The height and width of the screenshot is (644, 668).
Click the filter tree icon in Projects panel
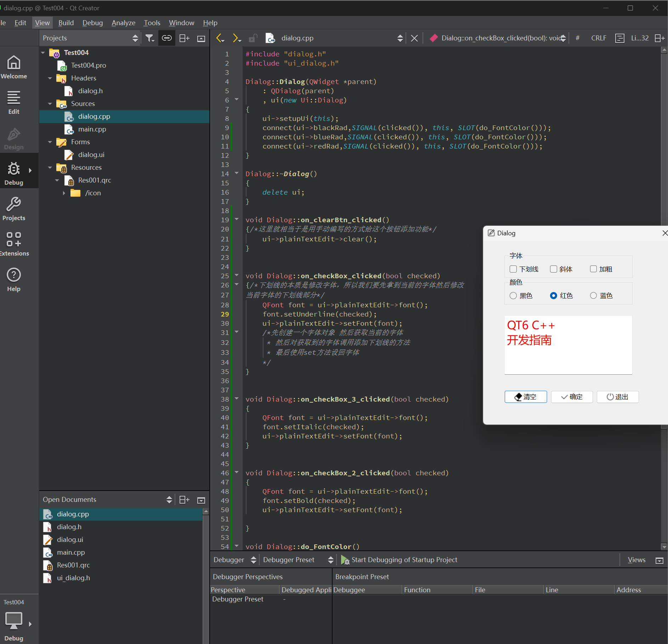[x=150, y=38]
